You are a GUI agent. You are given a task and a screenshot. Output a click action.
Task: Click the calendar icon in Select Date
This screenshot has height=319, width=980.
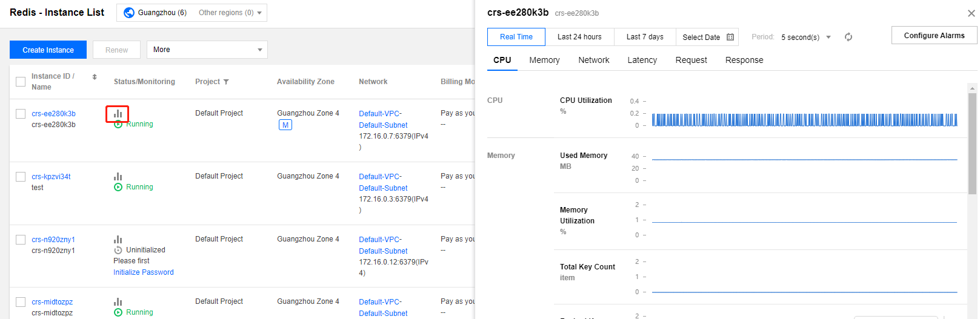pos(730,37)
